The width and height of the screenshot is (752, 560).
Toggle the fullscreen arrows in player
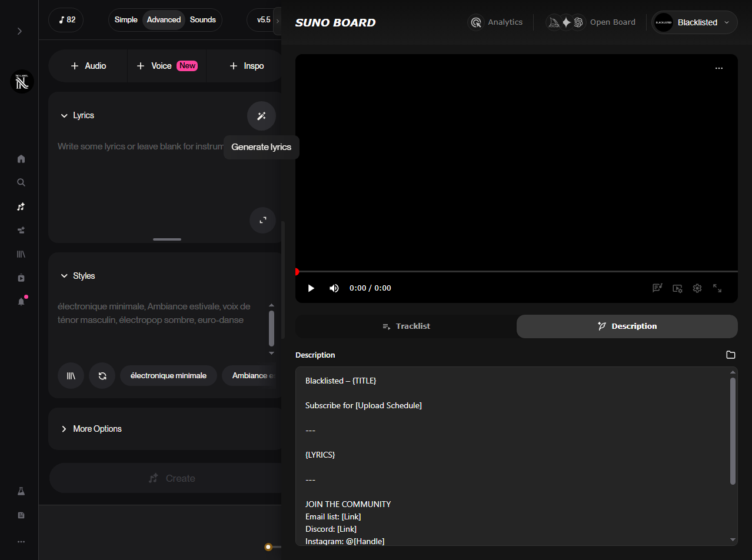(x=717, y=288)
